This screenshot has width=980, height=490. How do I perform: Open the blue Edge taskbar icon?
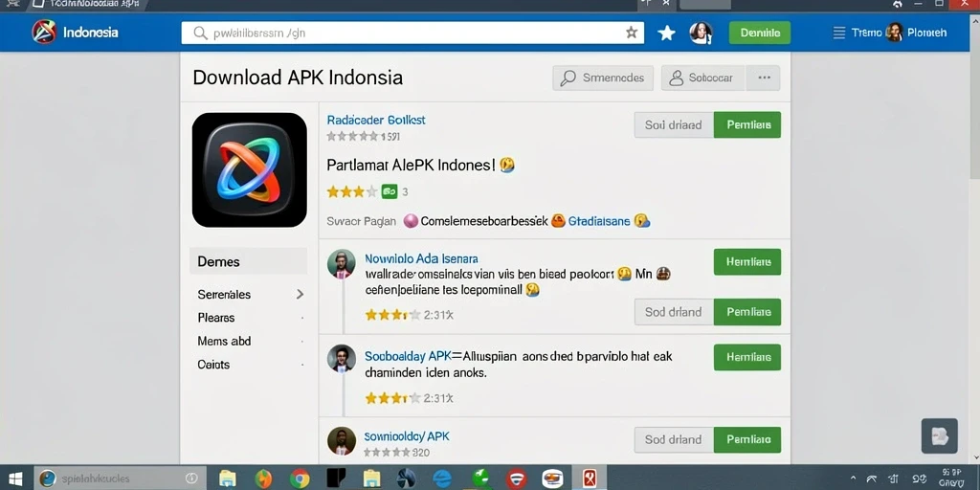(x=442, y=479)
